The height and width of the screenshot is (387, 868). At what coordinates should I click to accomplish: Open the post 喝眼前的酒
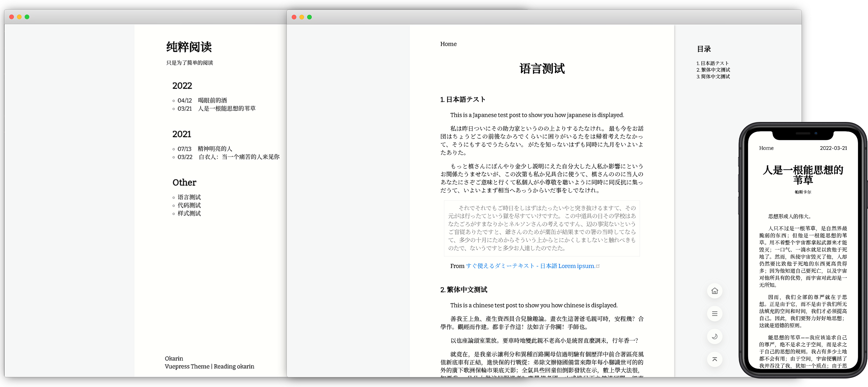pos(212,100)
